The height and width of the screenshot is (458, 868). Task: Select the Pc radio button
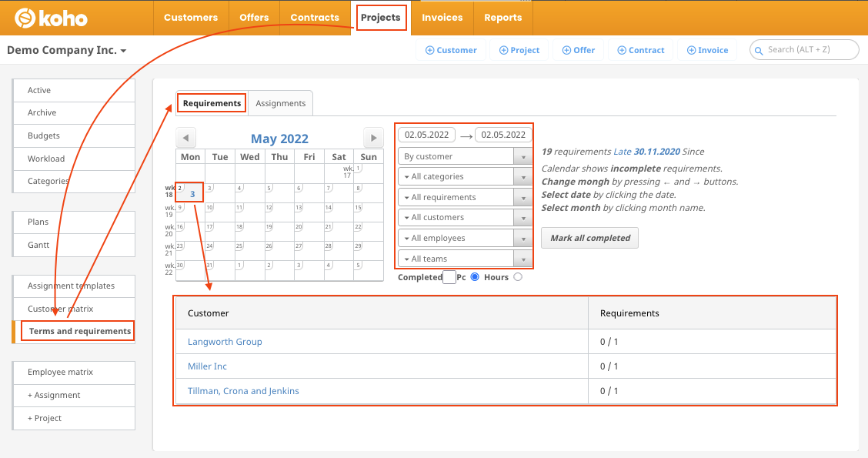(x=475, y=277)
